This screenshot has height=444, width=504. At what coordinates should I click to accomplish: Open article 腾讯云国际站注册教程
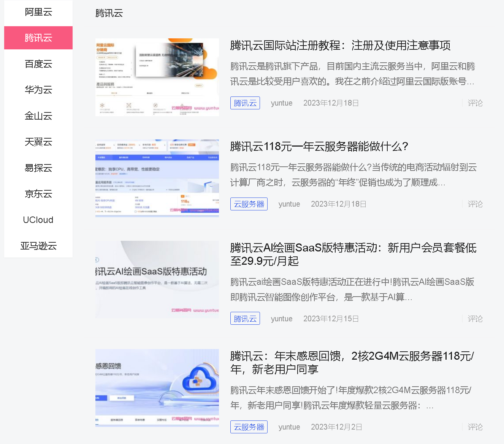340,46
